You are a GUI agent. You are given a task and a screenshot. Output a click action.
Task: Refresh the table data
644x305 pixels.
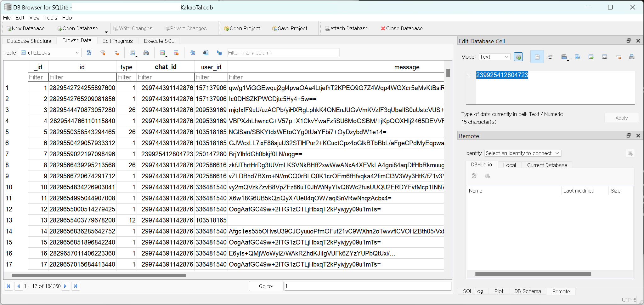(x=89, y=53)
